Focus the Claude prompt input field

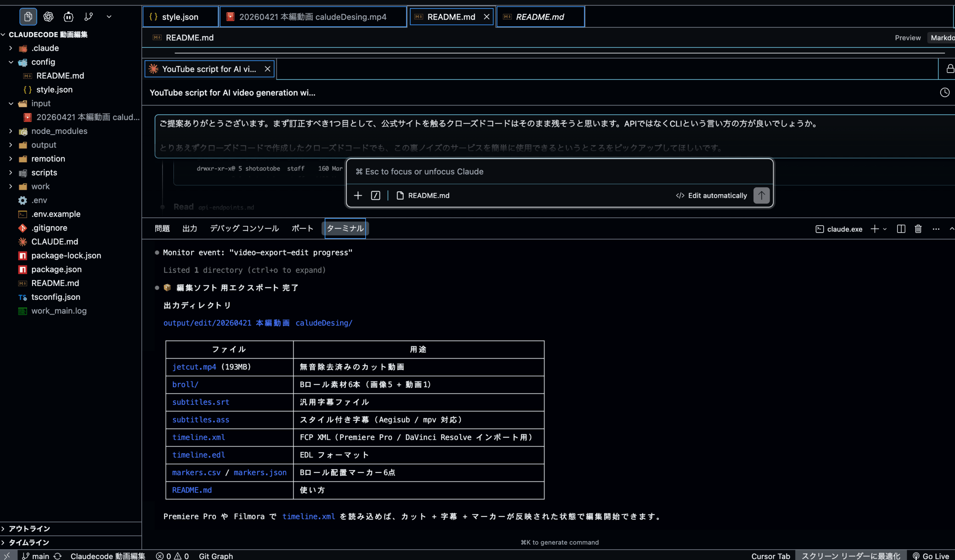coord(530,172)
